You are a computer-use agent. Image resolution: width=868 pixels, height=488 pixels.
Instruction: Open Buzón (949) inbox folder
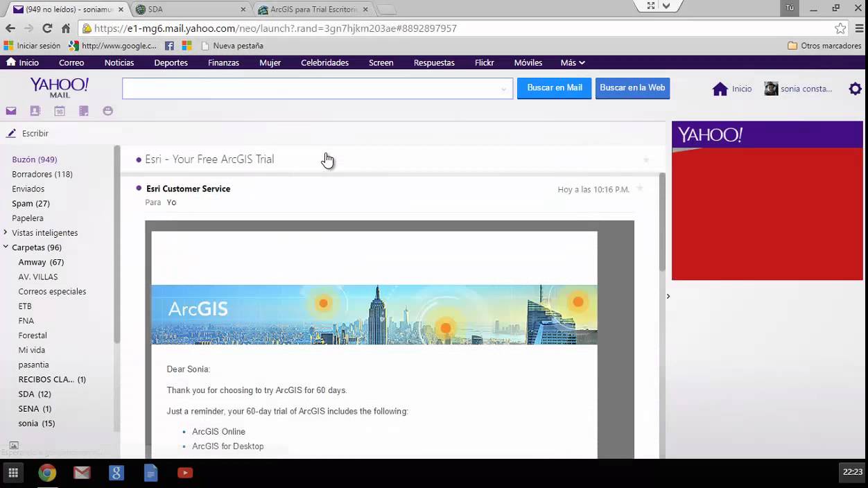pos(35,159)
